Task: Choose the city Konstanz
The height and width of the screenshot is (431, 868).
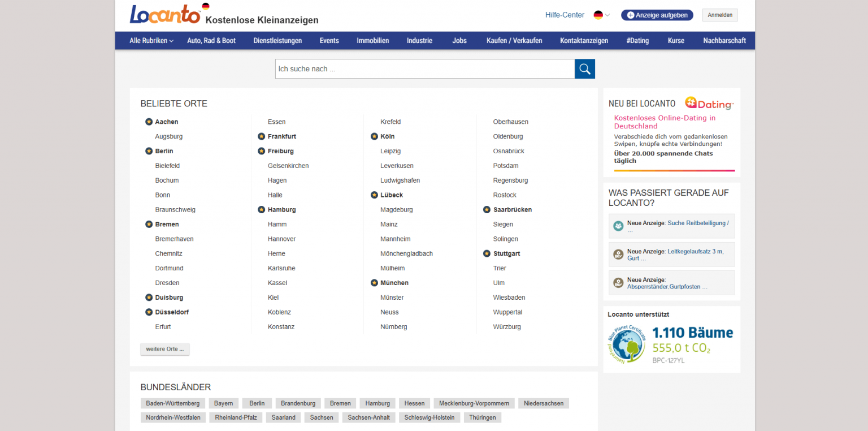Action: (x=281, y=327)
